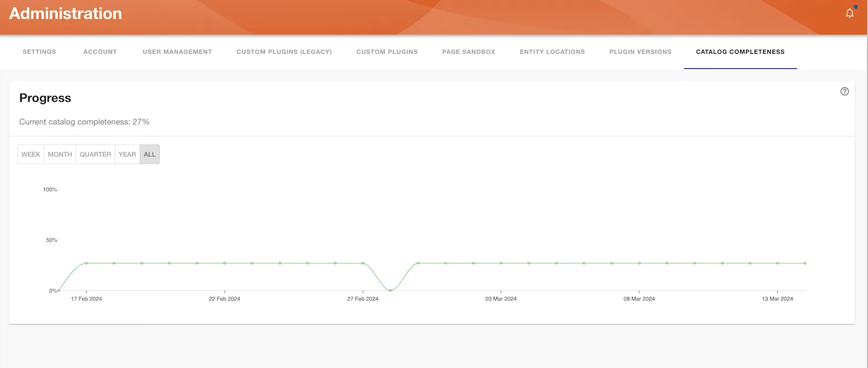Select the Catalog Completeness tab
The image size is (868, 368).
point(740,51)
